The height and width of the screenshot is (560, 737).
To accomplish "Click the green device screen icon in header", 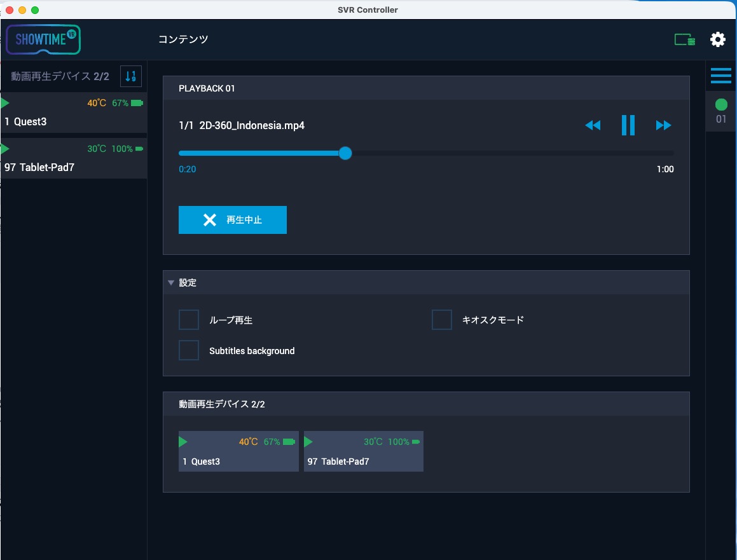I will 684,39.
